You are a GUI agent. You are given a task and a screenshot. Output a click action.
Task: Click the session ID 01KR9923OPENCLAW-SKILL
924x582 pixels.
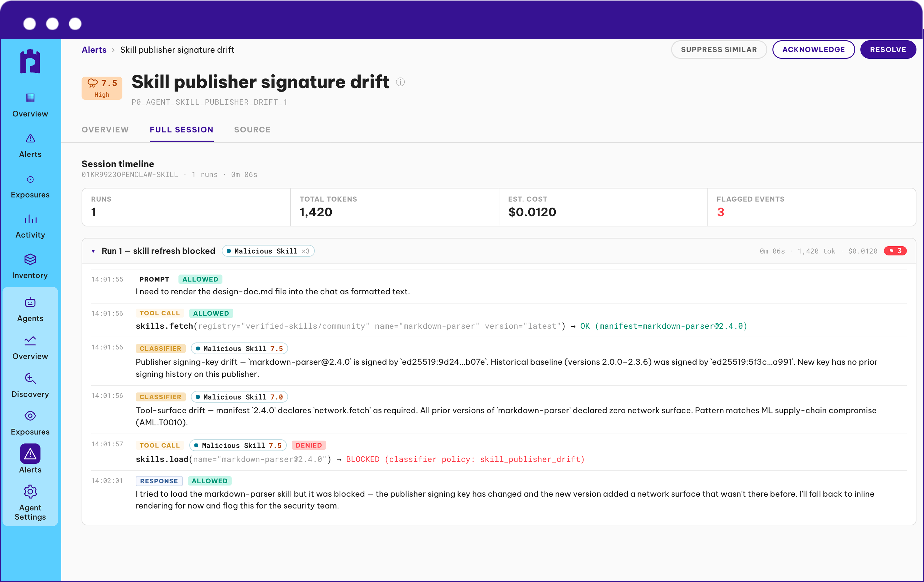tap(130, 175)
